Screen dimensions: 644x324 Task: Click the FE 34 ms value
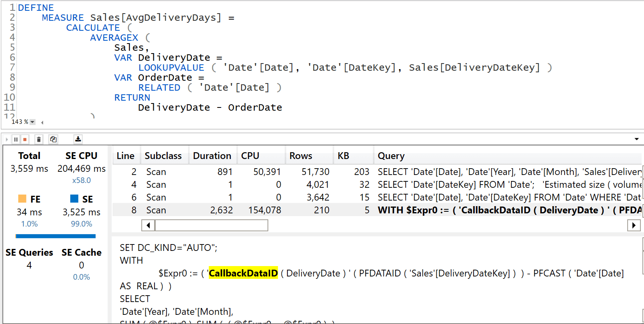pos(29,212)
